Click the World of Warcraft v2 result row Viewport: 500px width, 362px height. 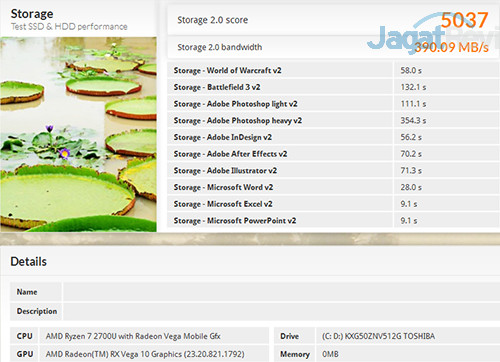point(333,70)
